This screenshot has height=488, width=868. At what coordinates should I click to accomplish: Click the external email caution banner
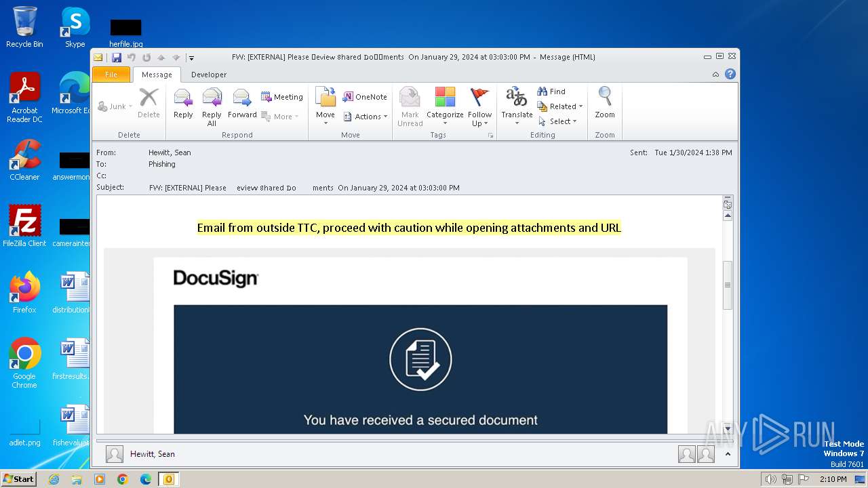[x=409, y=228]
